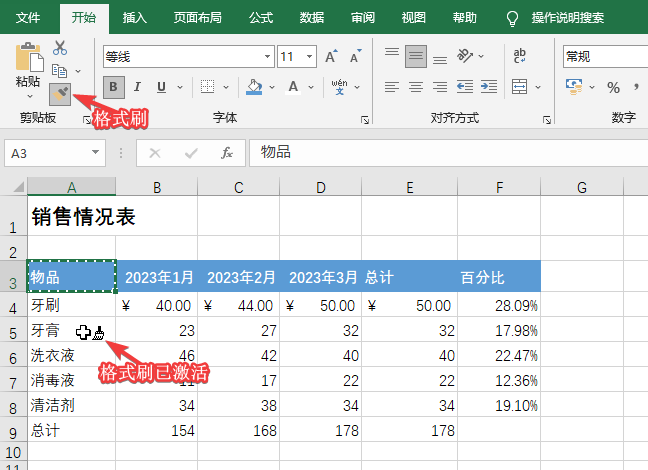
Task: Center text horizontally
Action: click(416, 87)
